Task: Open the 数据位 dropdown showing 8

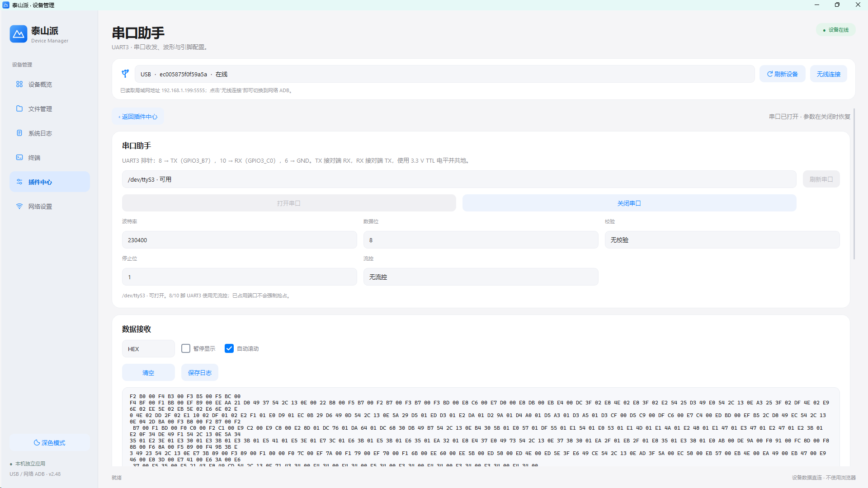Action: point(481,240)
